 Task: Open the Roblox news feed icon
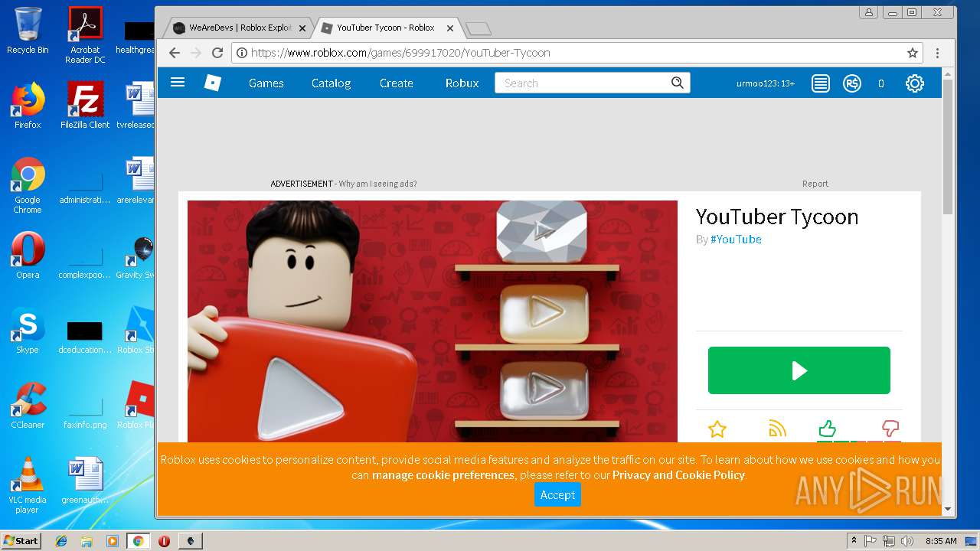point(821,83)
